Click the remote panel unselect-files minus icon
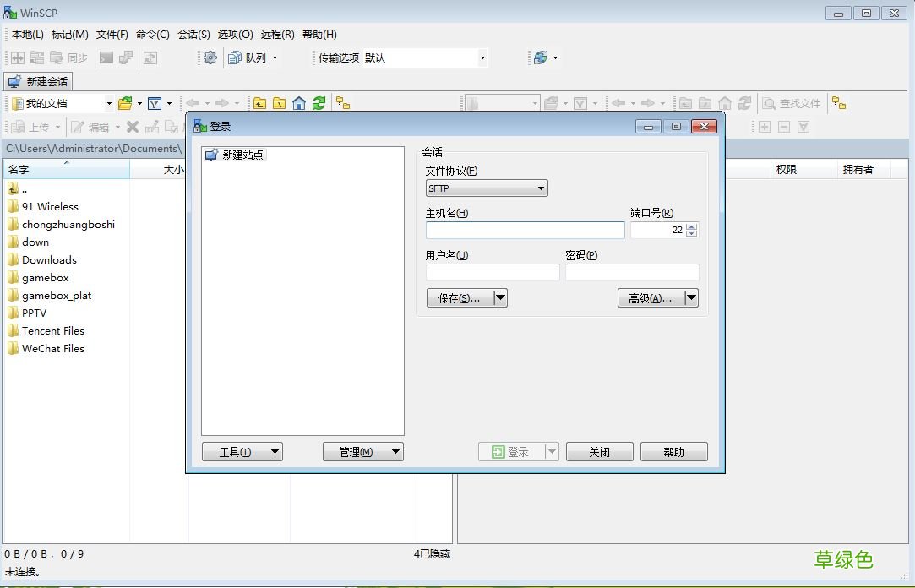This screenshot has width=915, height=588. tap(784, 127)
